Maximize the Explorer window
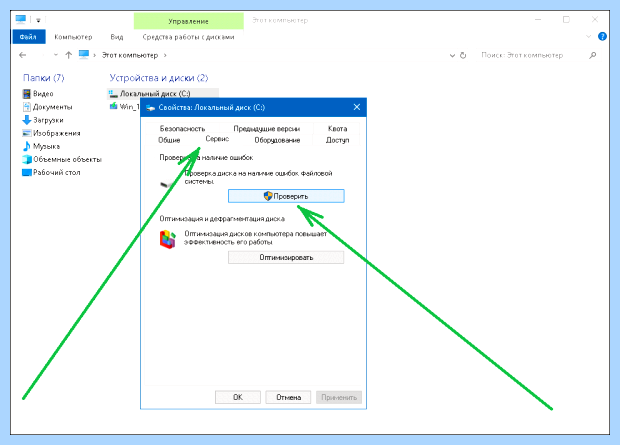 coord(566,19)
